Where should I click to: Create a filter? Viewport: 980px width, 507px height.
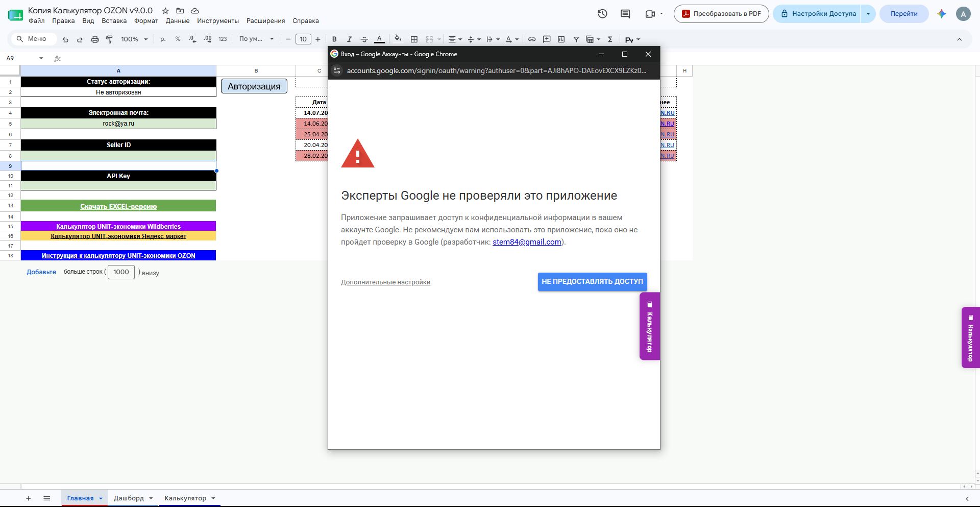(576, 39)
